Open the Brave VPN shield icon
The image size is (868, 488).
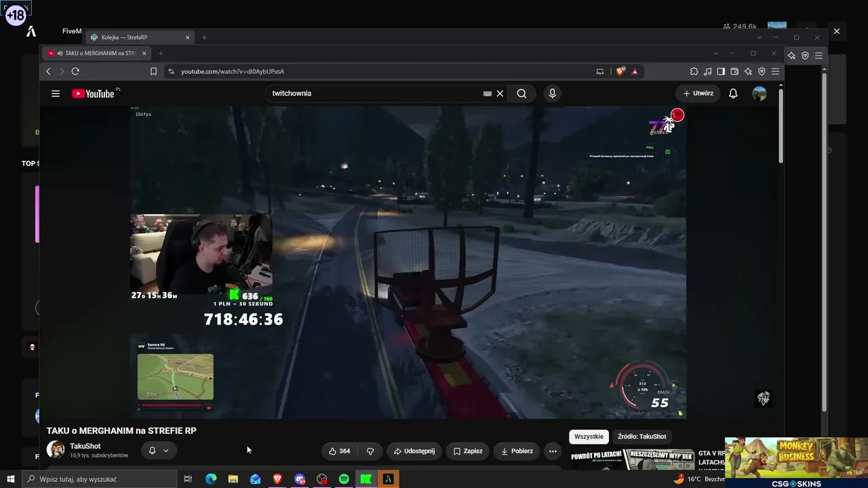tap(762, 71)
